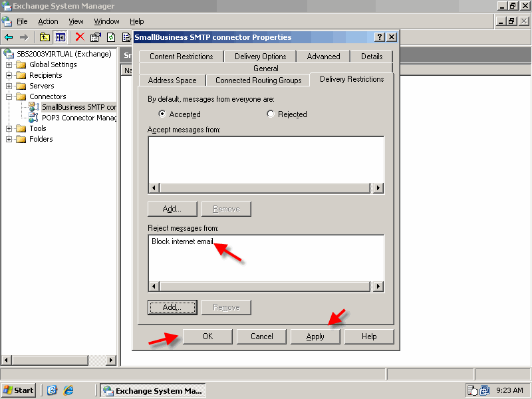Click OK to confirm connector properties
The height and width of the screenshot is (399, 532).
pyautogui.click(x=207, y=336)
